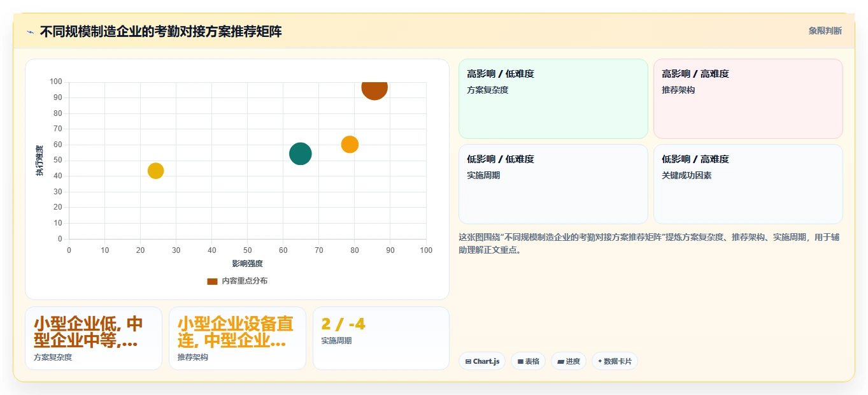Click the 数据卡片 tag chip
868x395 pixels.
[615, 361]
